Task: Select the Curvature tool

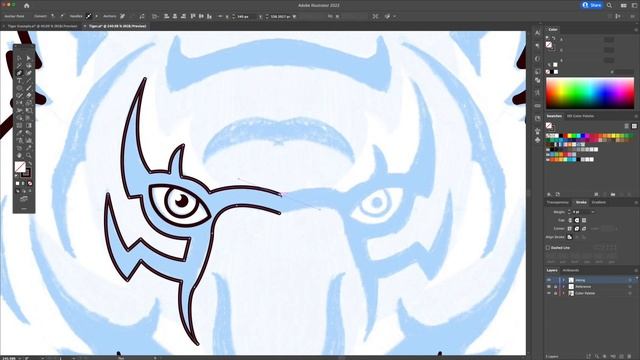Action: pyautogui.click(x=29, y=73)
